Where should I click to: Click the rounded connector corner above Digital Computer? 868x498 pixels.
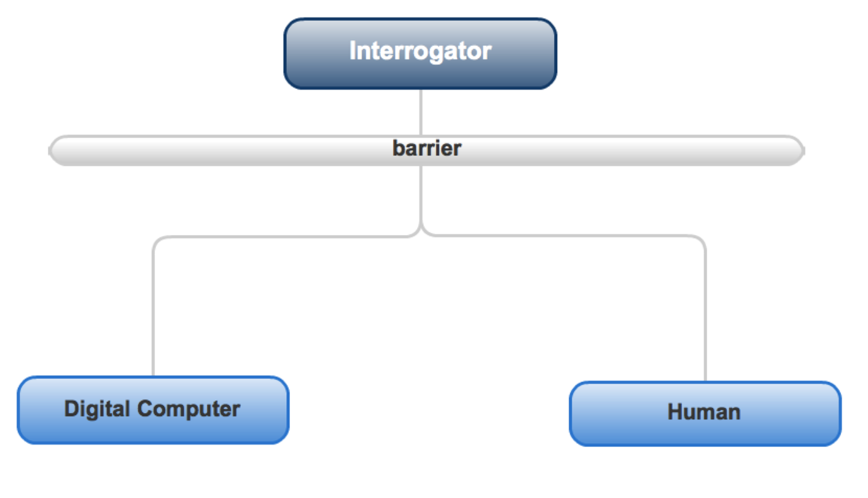[x=157, y=241]
